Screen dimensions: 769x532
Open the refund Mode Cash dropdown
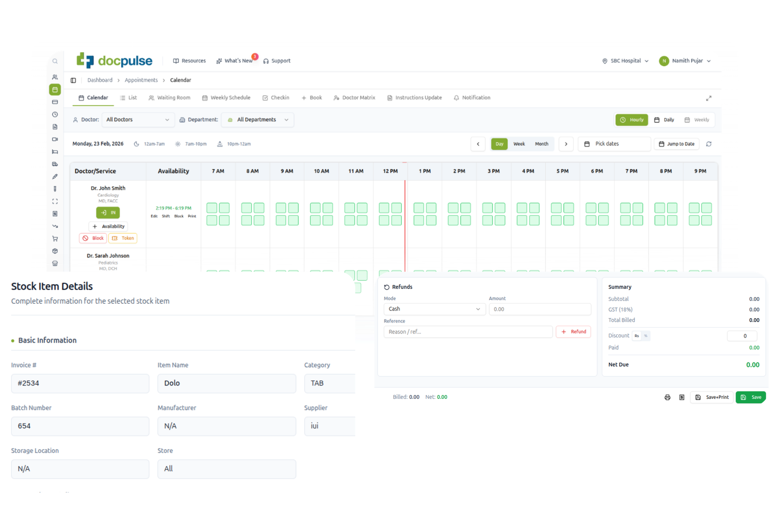[434, 309]
